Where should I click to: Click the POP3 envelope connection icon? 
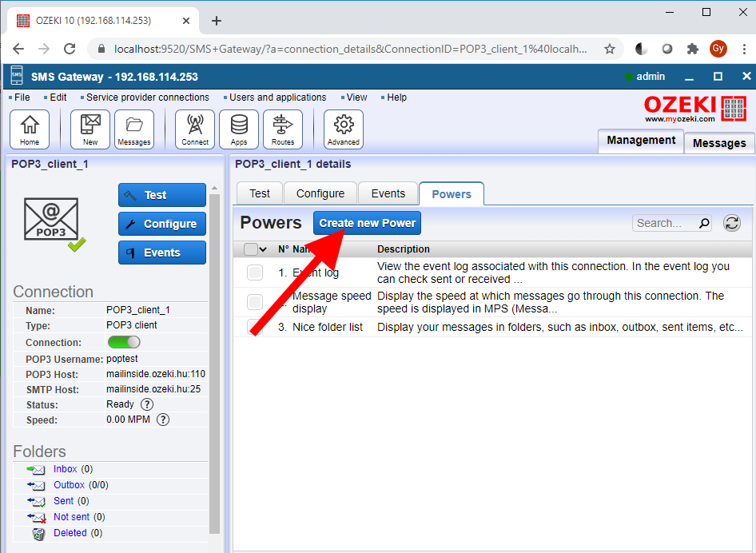(x=52, y=220)
